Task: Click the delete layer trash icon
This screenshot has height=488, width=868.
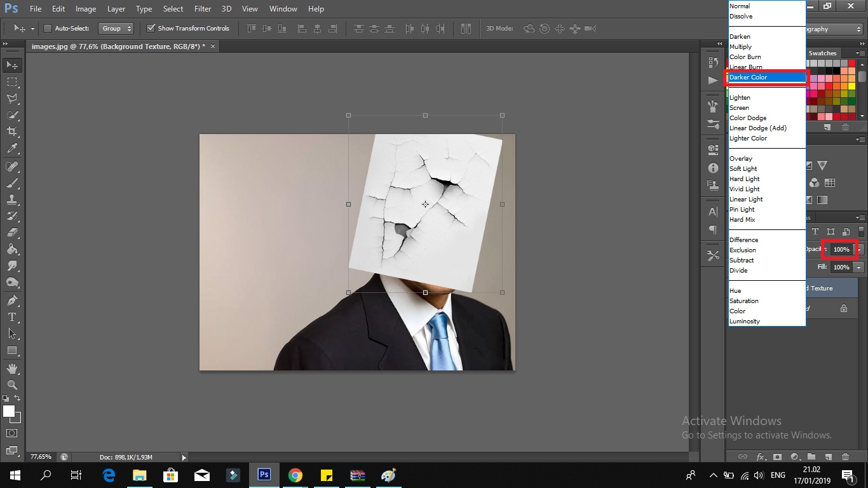Action: [x=845, y=456]
